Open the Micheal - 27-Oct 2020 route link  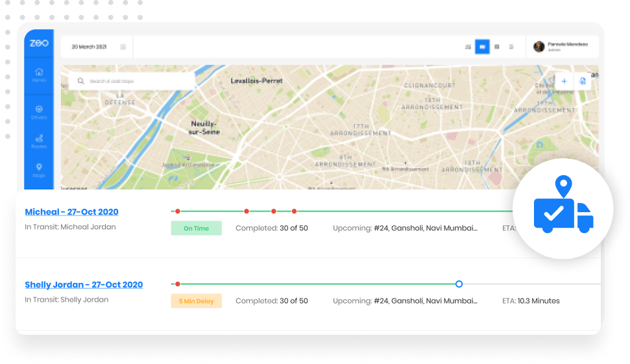(x=71, y=212)
